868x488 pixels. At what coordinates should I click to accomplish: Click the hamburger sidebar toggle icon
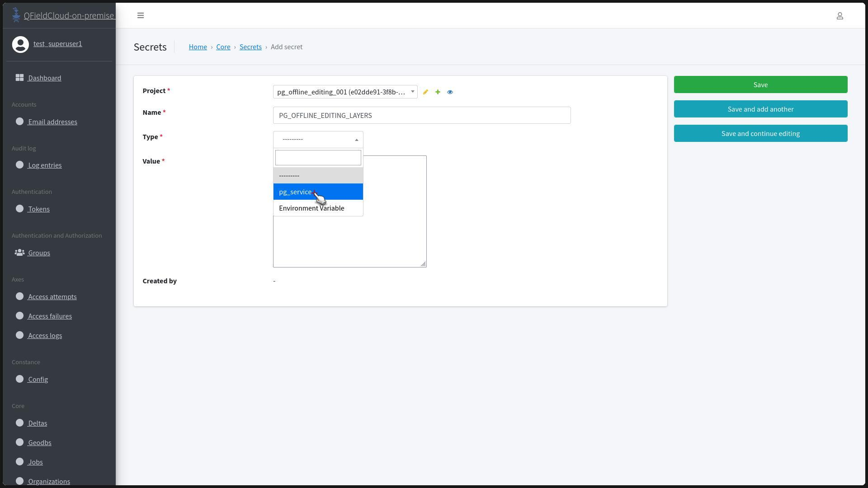(141, 15)
